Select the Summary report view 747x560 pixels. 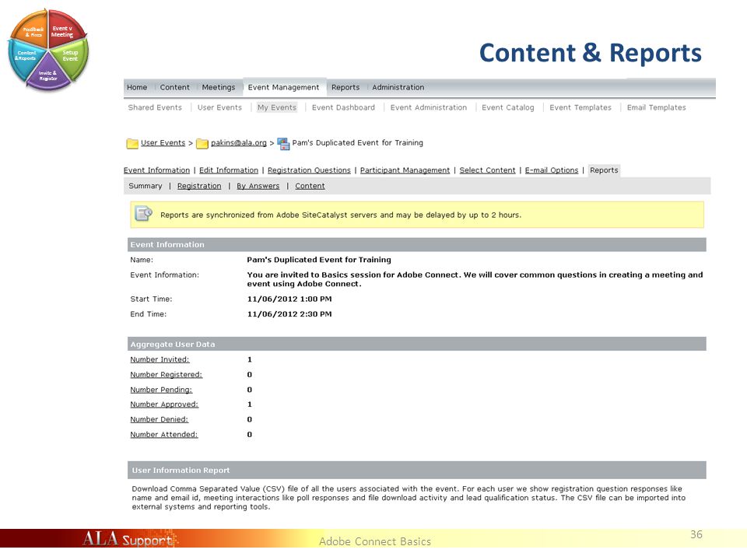[x=146, y=186]
